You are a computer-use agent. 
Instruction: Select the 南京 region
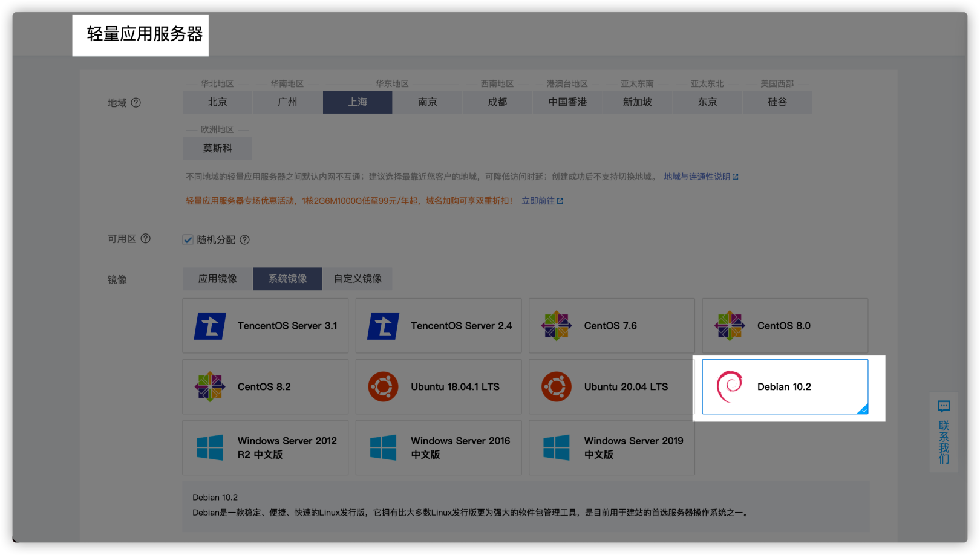tap(428, 102)
